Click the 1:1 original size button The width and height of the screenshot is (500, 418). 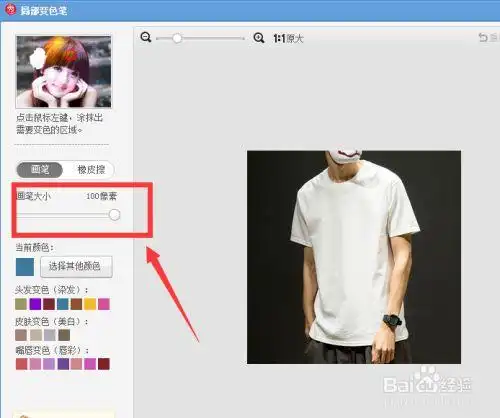pyautogui.click(x=289, y=39)
